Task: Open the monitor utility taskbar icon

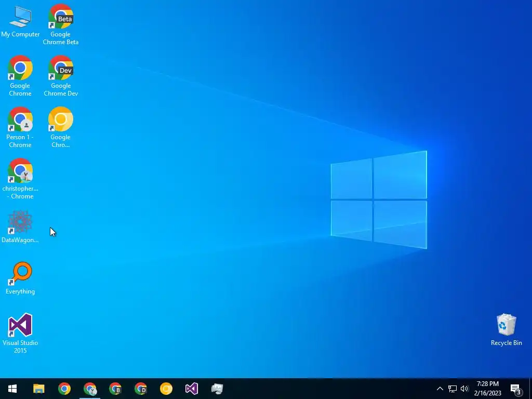Action: pos(217,389)
